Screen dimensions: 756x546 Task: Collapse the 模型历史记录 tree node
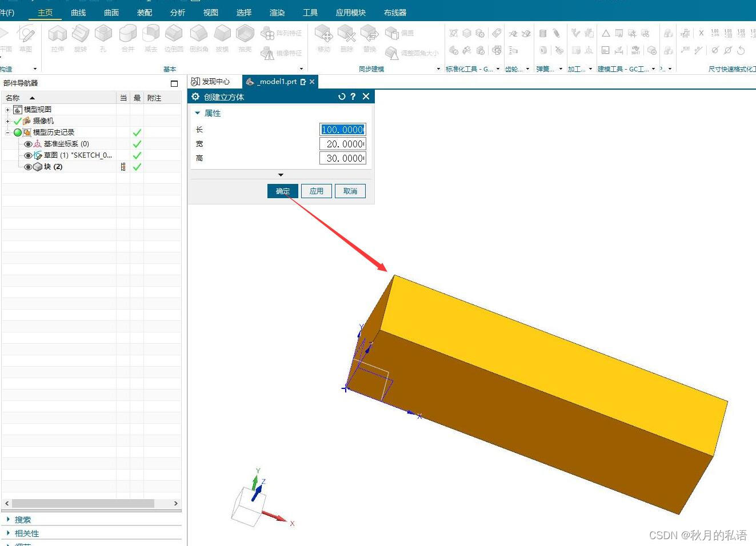point(7,132)
